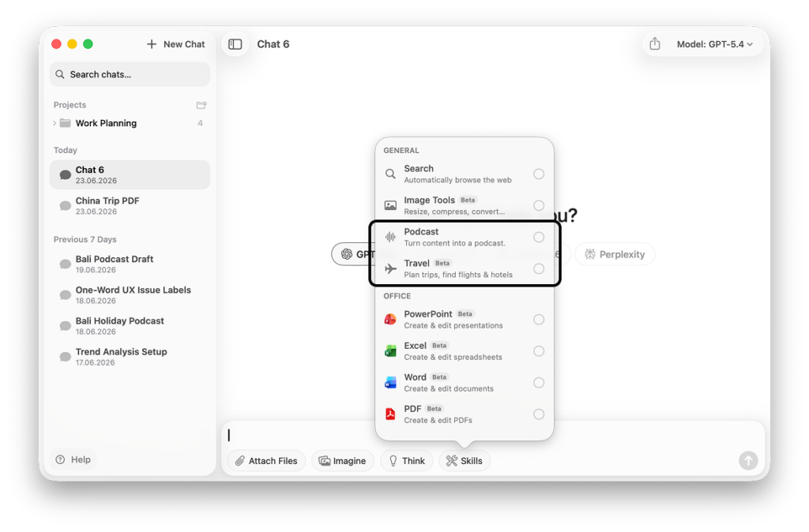Click the chat bubble icon beside Chat 6
Screen dimensions: 809x532
pos(65,174)
